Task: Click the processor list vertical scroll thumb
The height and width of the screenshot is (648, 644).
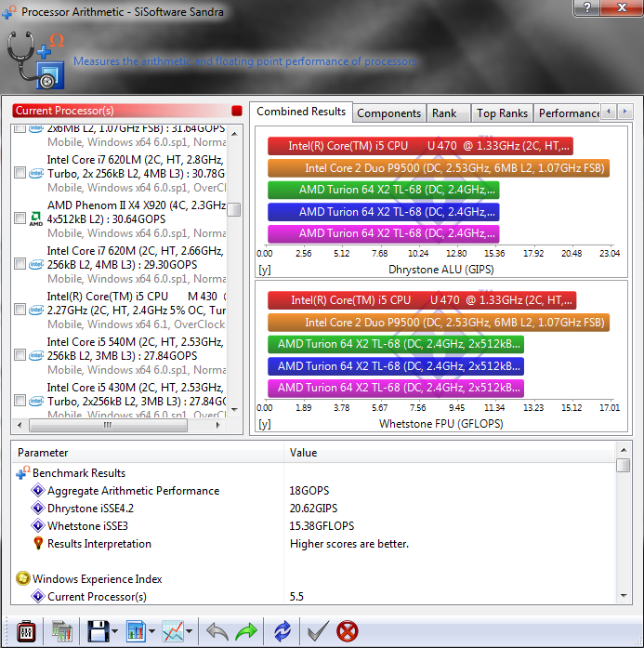Action: point(234,209)
